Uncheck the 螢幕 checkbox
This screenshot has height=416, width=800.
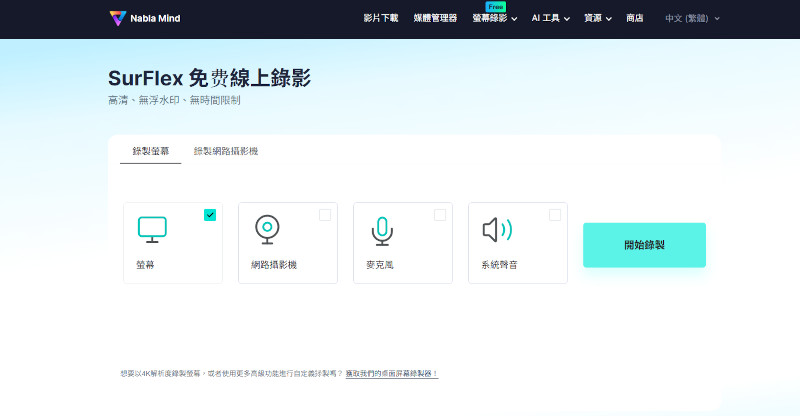[210, 215]
